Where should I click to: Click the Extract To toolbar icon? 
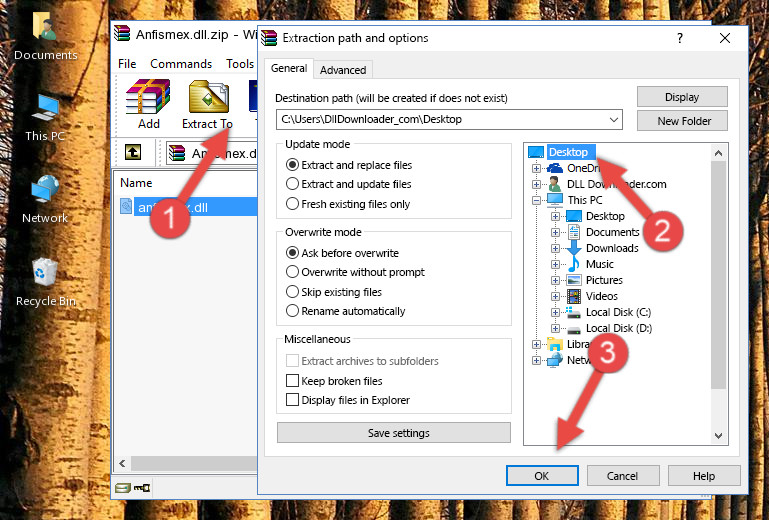tap(208, 97)
